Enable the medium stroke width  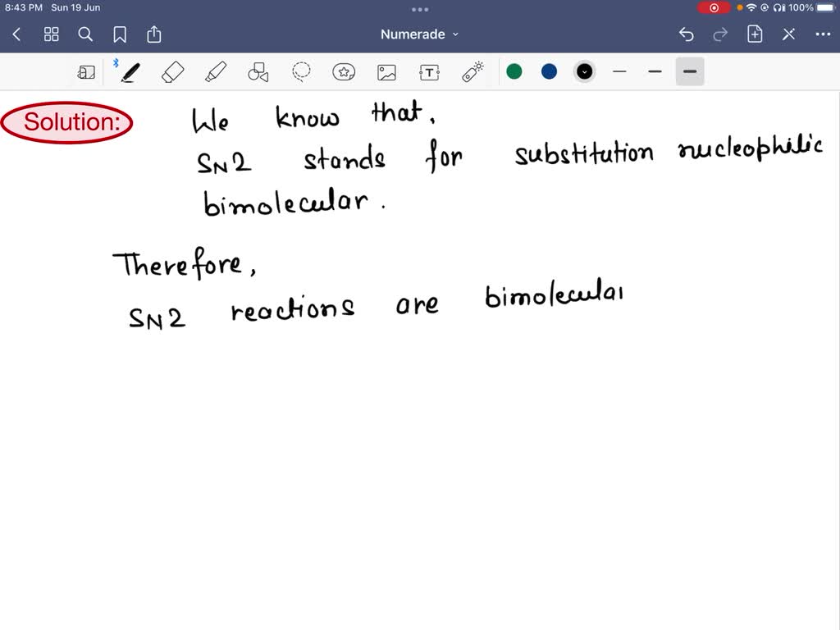click(655, 72)
